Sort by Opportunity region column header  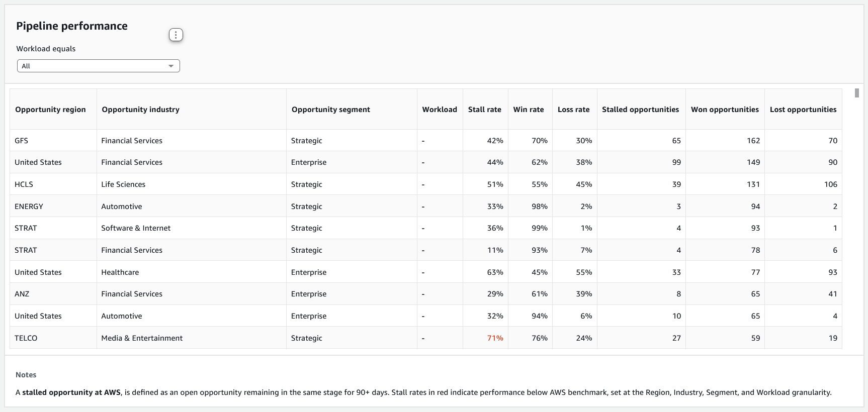click(x=50, y=110)
